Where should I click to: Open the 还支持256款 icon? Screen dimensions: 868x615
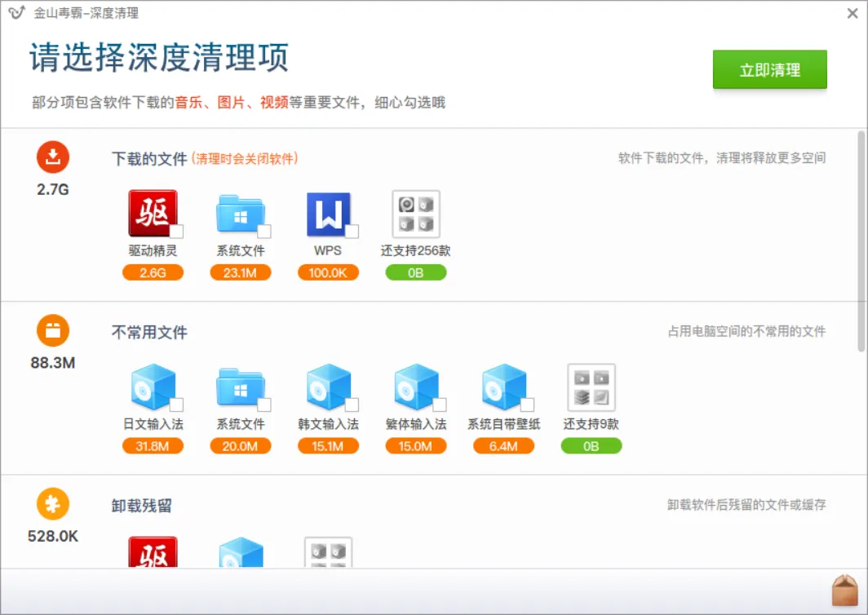pyautogui.click(x=416, y=215)
